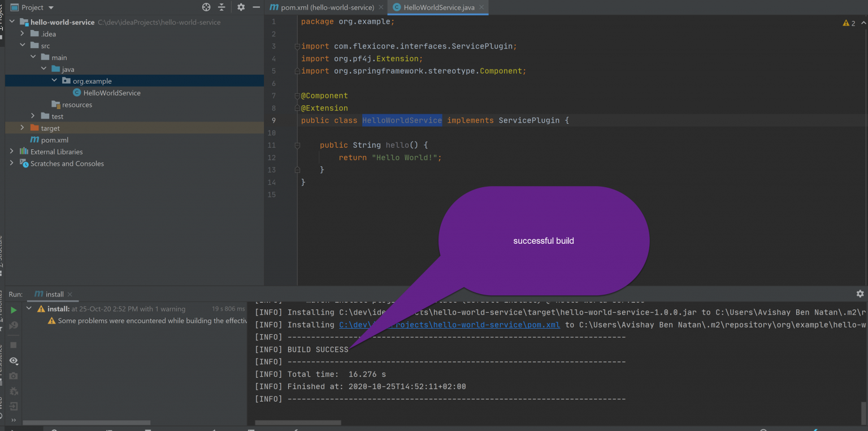868x431 pixels.
Task: Toggle code folding at the hello() method line
Action: click(x=297, y=145)
